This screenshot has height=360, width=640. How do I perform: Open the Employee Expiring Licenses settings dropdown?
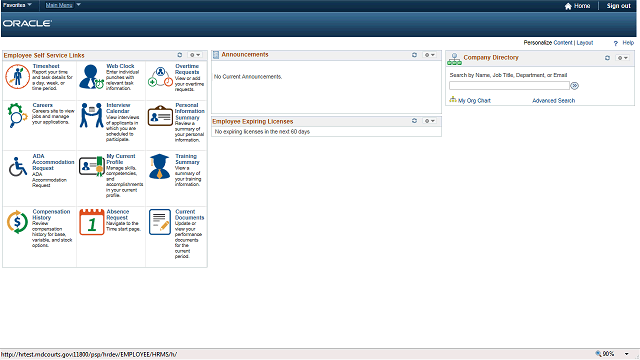(429, 121)
